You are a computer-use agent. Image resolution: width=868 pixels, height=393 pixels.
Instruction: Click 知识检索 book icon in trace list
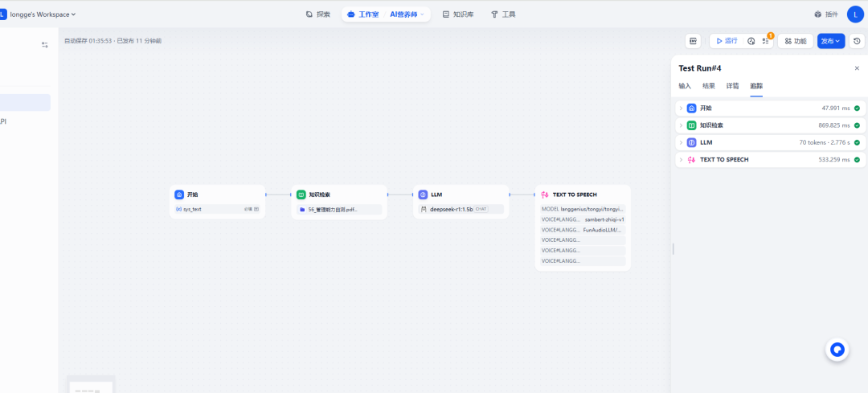click(x=691, y=125)
